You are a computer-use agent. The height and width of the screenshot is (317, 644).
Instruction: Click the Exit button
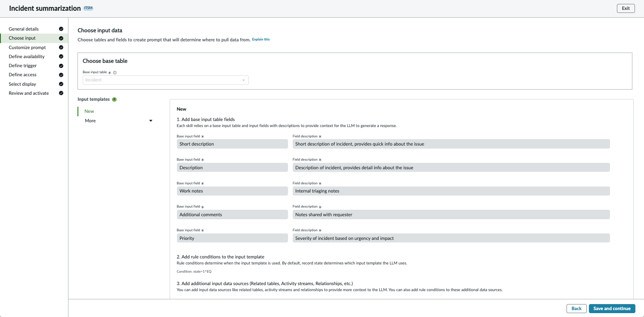625,8
